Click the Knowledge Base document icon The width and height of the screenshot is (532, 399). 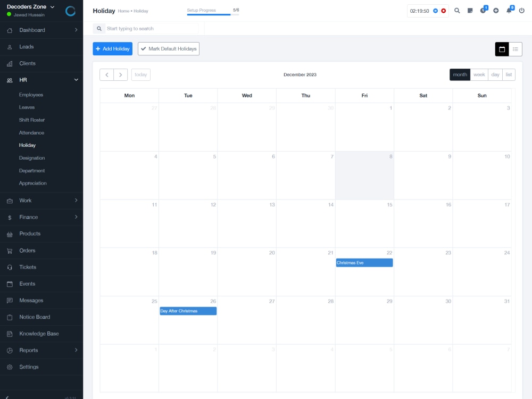pyautogui.click(x=10, y=334)
